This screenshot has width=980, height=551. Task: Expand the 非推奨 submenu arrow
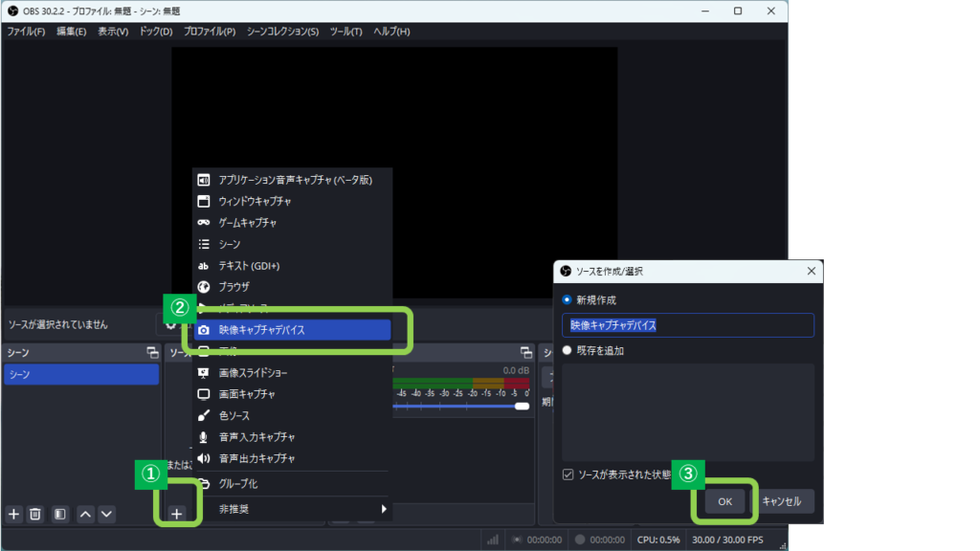[384, 509]
